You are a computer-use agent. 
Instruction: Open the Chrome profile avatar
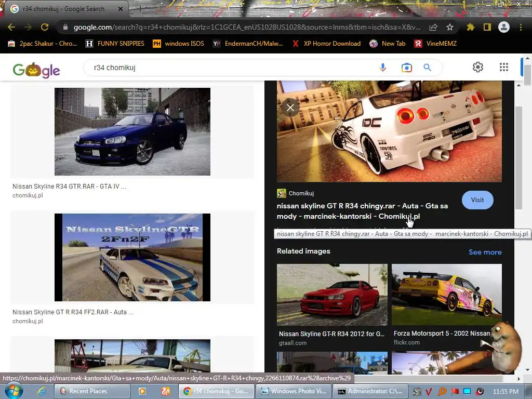(x=504, y=27)
